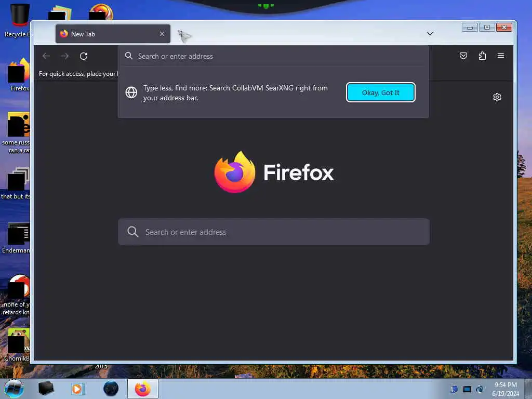Click the Firefox taskbar button
This screenshot has width=532, height=399.
coord(143,389)
